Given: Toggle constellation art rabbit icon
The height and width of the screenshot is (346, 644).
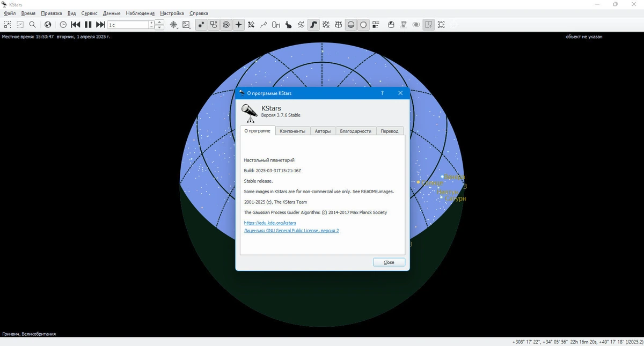Looking at the screenshot, I should 289,25.
